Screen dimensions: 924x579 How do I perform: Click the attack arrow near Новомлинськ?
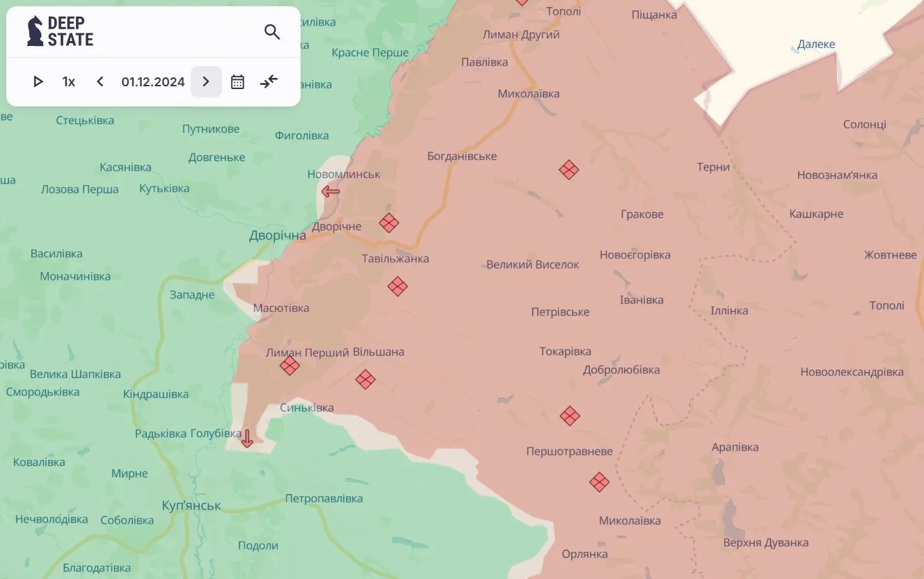pos(330,192)
